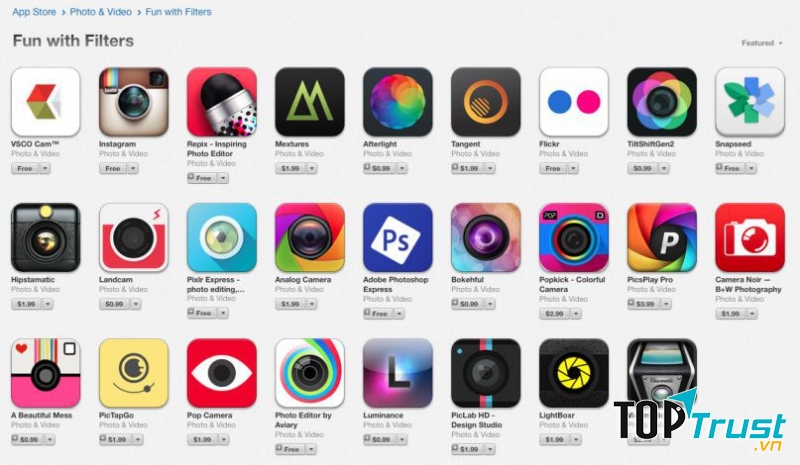Open the Featured sort dropdown
The image size is (800, 465).
point(762,43)
